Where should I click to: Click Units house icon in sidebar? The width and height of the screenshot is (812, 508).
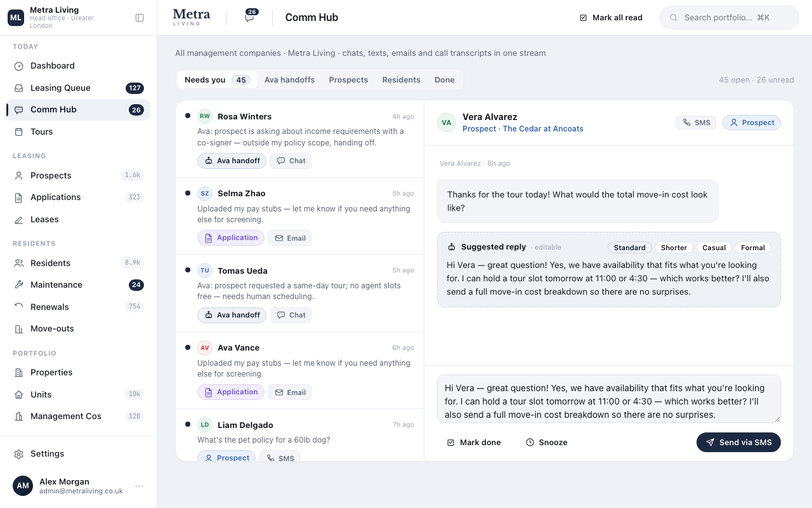(x=19, y=395)
